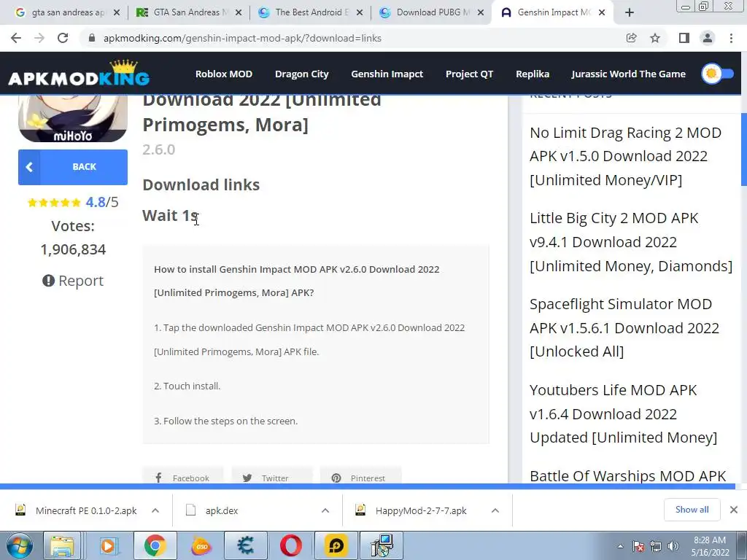This screenshot has width=747, height=560.
Task: Open the Replika menu item
Action: (532, 74)
